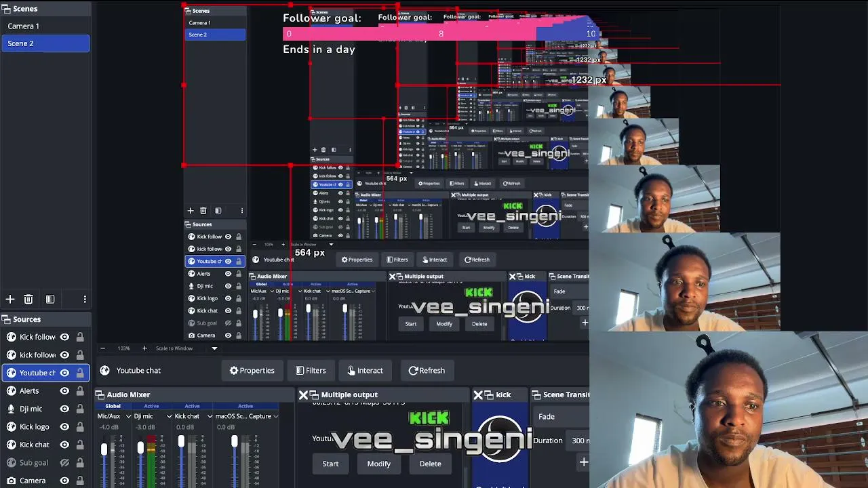Click the Interact button

click(x=365, y=371)
